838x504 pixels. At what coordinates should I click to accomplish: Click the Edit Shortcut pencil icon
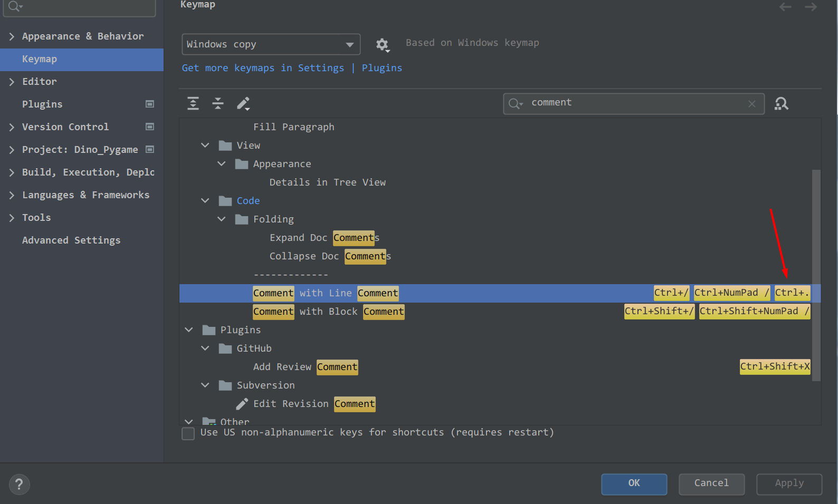tap(243, 103)
